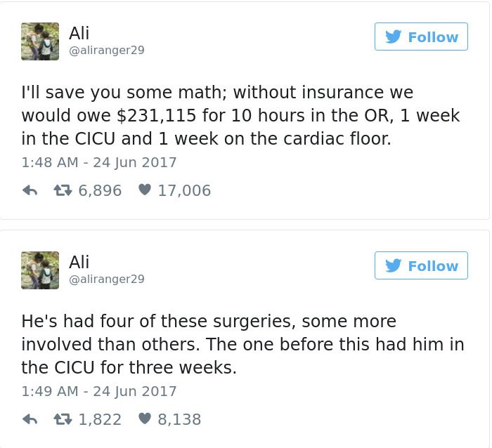View the 1,822 retweets count
Screen dimensions: 492x448
(x=98, y=419)
